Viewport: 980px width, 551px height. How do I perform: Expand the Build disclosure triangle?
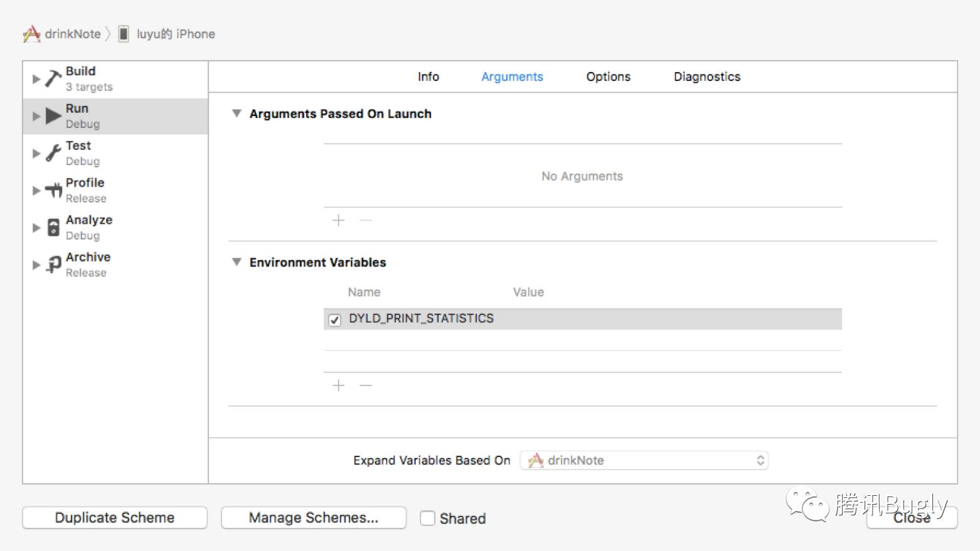pos(36,79)
